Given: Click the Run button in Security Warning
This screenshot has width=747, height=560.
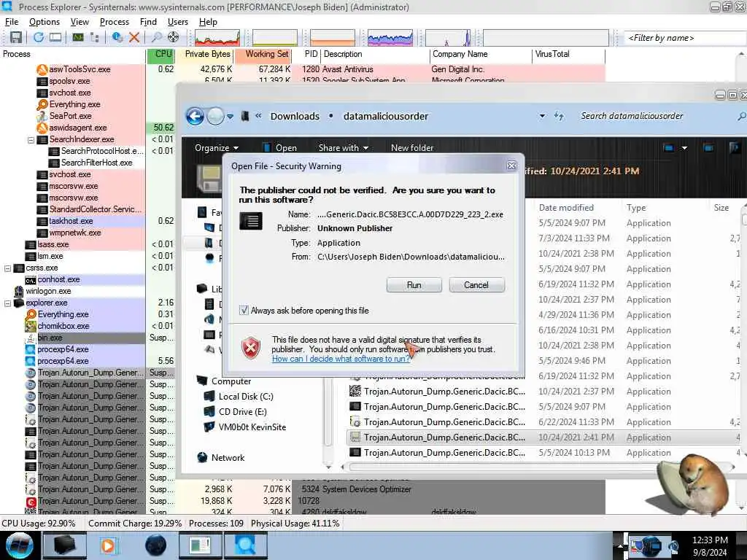Looking at the screenshot, I should tap(414, 285).
